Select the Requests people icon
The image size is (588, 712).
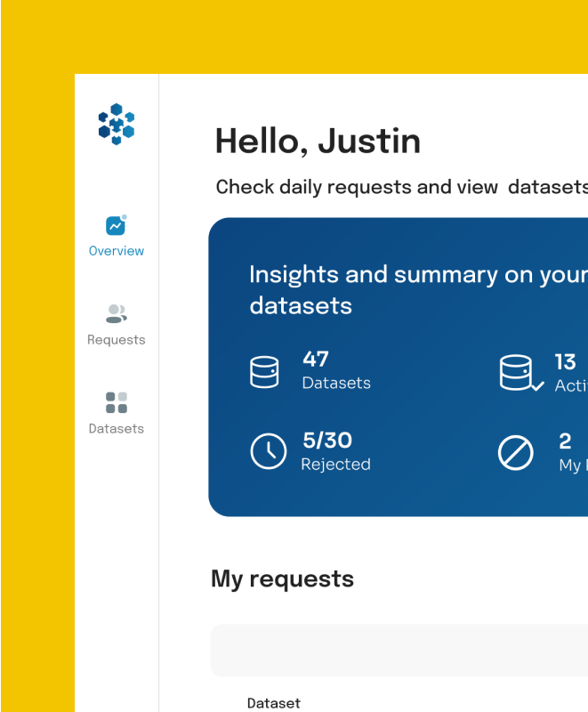[x=116, y=313]
